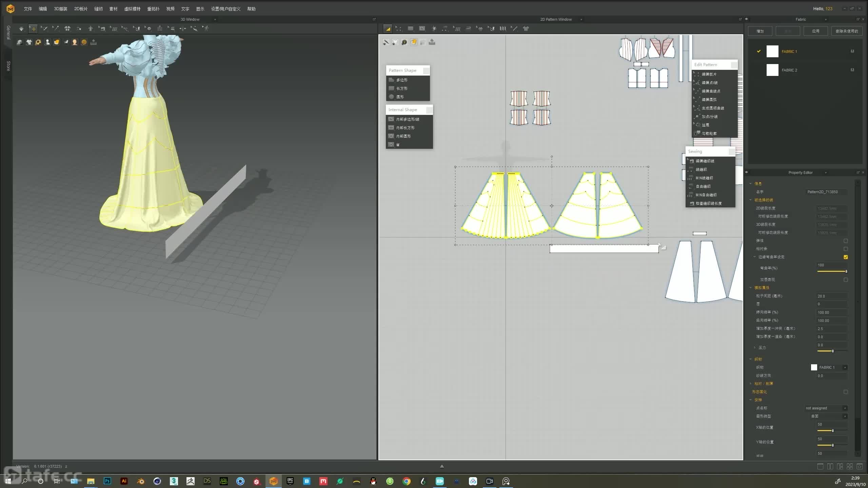The height and width of the screenshot is (488, 868).
Task: Click the grey t-shirt icon in 2D toolbar
Action: click(526, 29)
